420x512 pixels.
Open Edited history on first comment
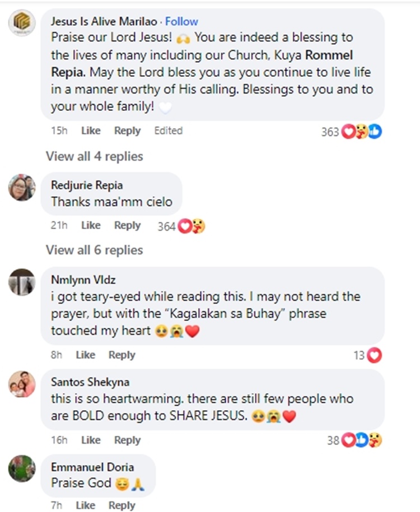[168, 131]
